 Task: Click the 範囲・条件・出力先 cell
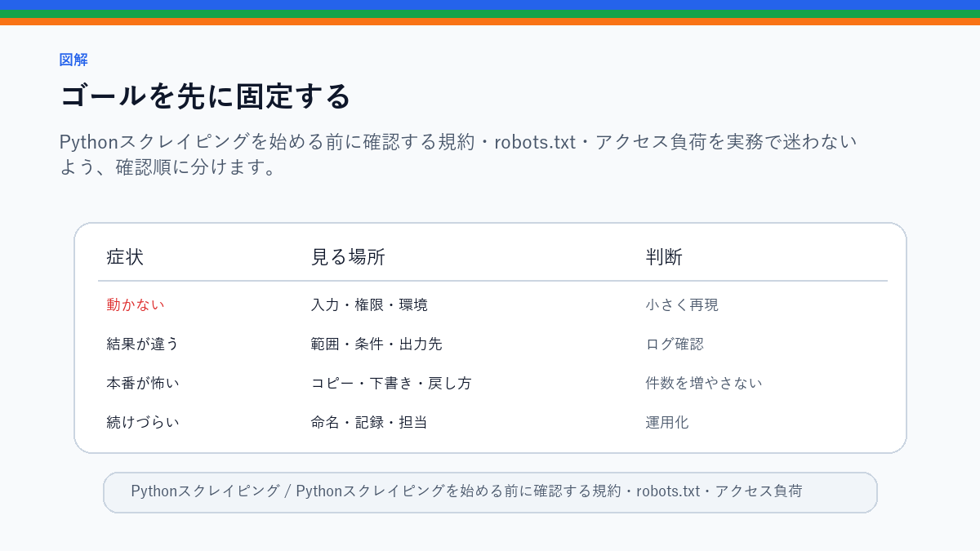point(376,344)
